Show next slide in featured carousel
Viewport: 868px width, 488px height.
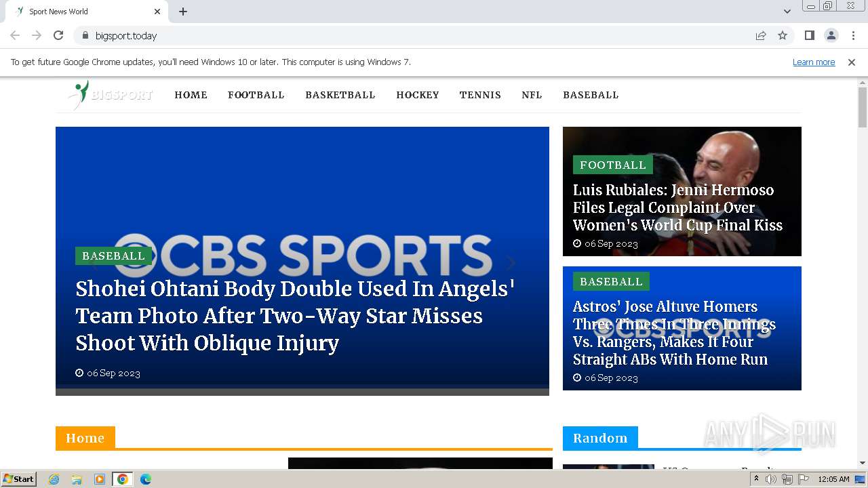pyautogui.click(x=511, y=263)
